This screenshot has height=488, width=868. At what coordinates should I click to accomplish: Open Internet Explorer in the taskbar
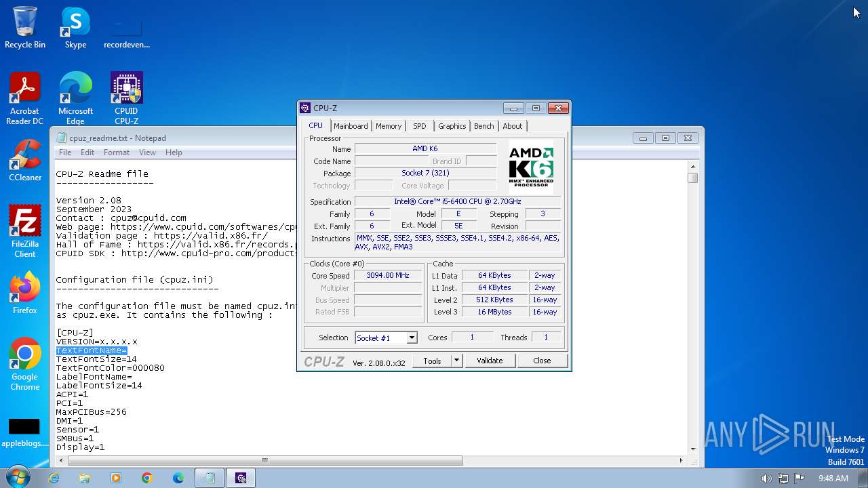54,478
